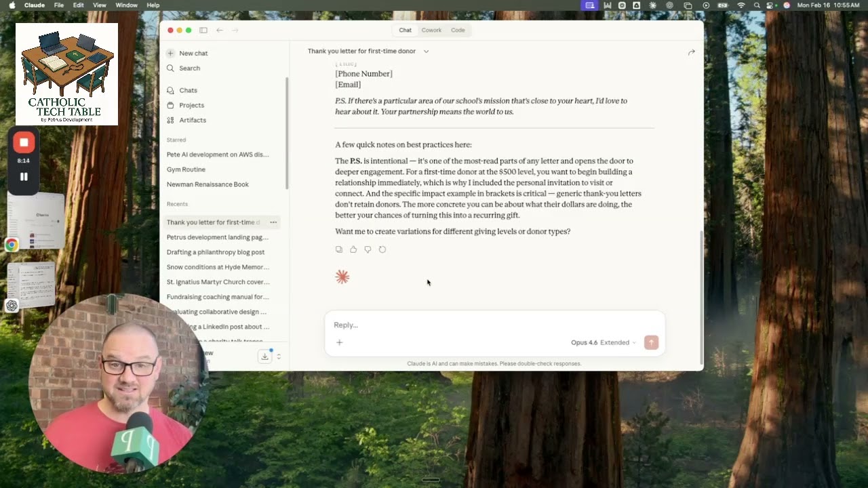Open options for the thank you letter chat
Image resolution: width=868 pixels, height=488 pixels.
(273, 222)
